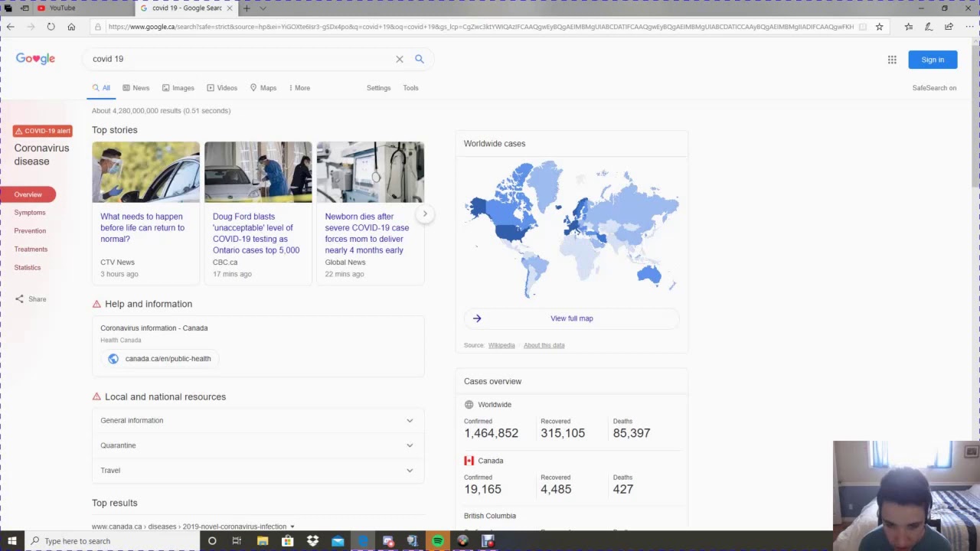Click the next arrow in Top stories
Image resolution: width=980 pixels, height=551 pixels.
[425, 214]
